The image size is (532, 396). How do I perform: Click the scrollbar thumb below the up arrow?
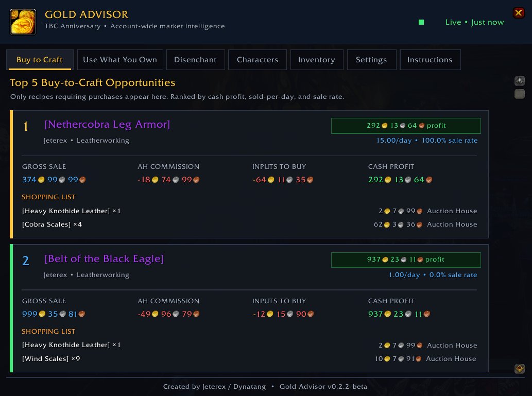[520, 94]
